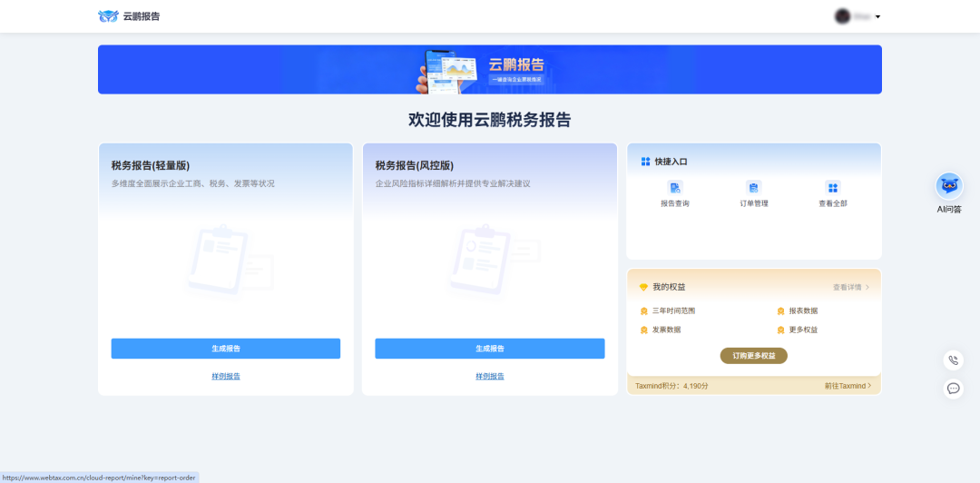Click the 发票数据 benefit text
Screen dimensions: 980x483
pos(666,330)
